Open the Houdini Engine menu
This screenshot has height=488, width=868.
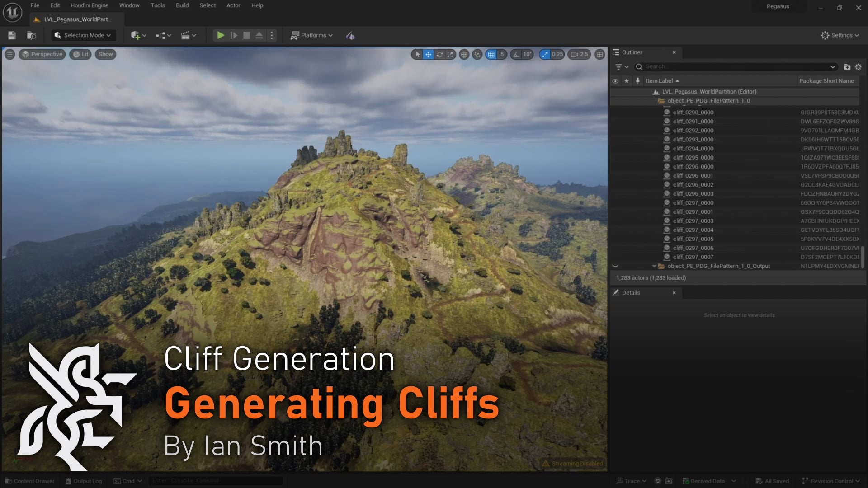[x=89, y=5]
